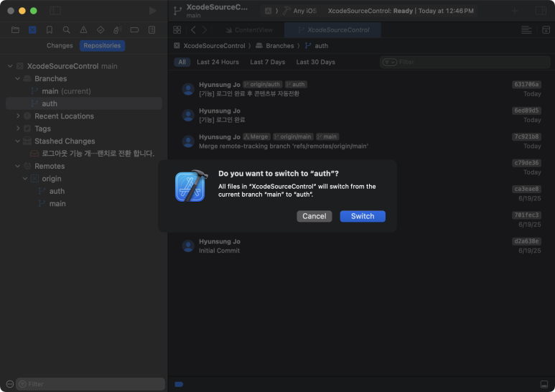Select the XcodeSourceControl editor tab
The width and height of the screenshot is (555, 392).
[332, 30]
